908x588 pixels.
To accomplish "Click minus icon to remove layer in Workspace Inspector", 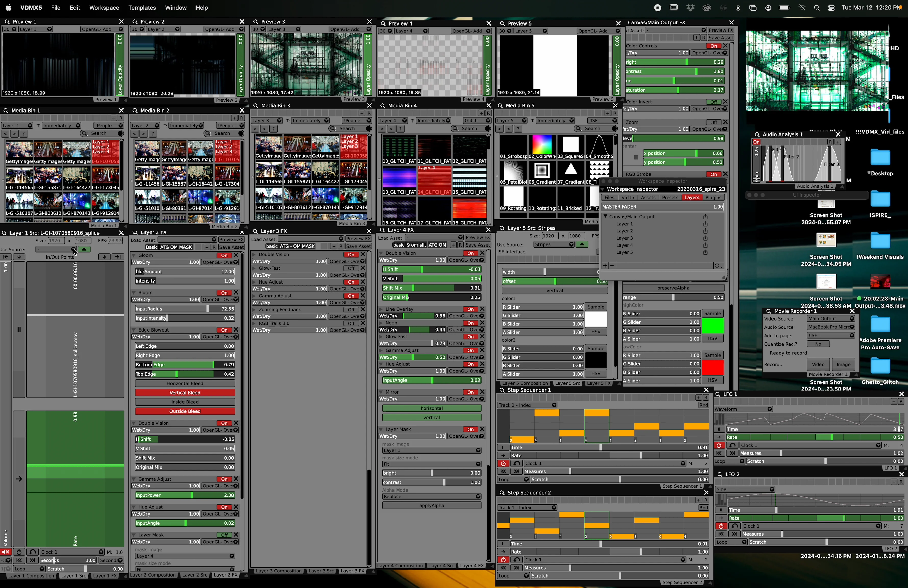I will click(612, 266).
